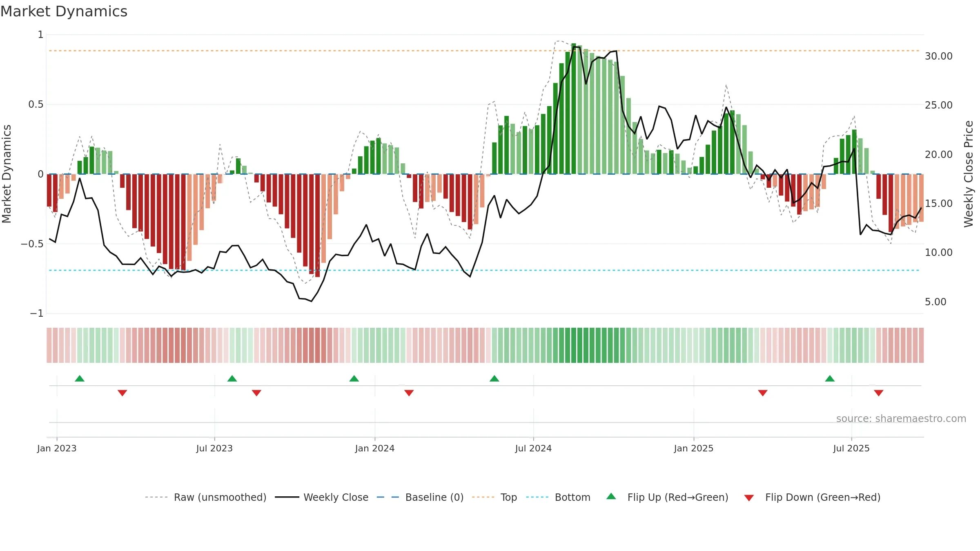This screenshot has width=980, height=551.
Task: Click the Jul 2023 x-axis label
Action: [x=214, y=448]
